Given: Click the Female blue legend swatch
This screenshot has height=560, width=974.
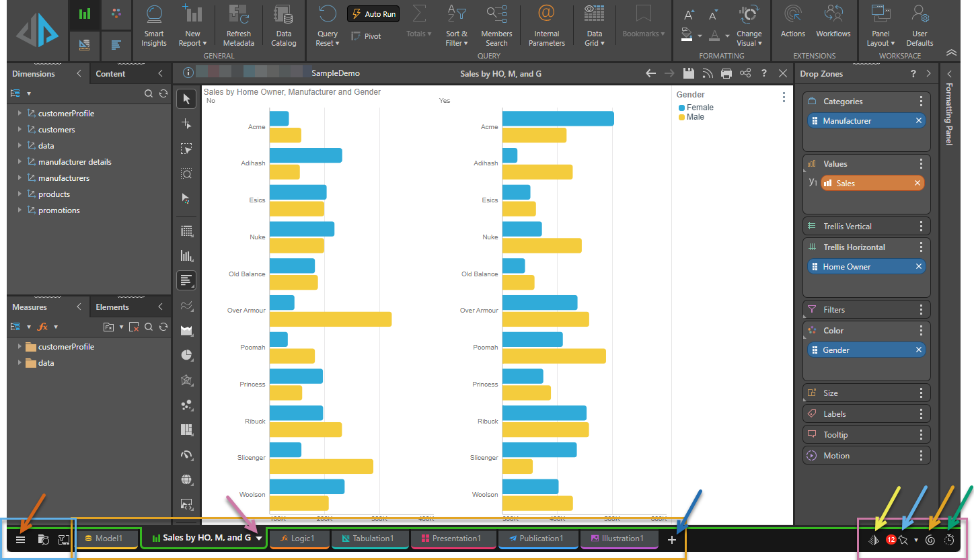Looking at the screenshot, I should tap(681, 108).
